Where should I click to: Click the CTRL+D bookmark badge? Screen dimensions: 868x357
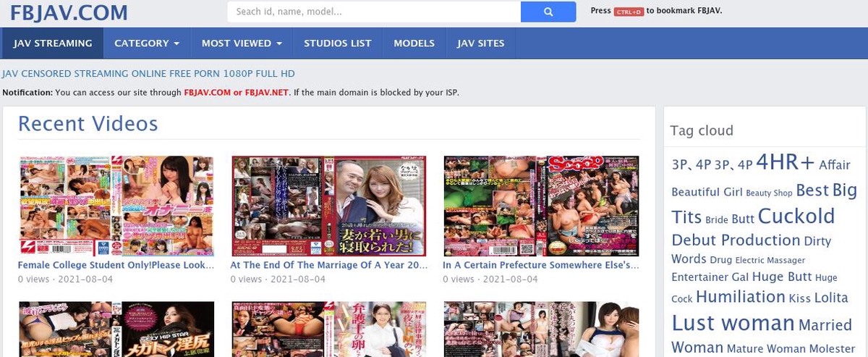[629, 12]
